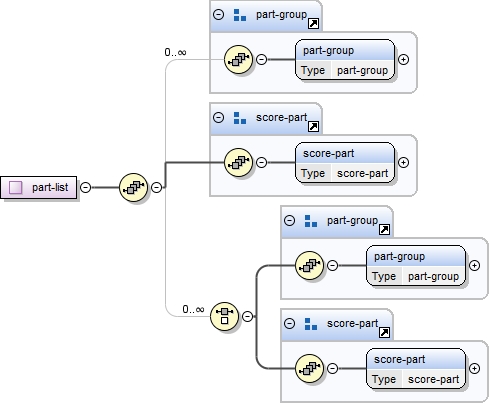Expand score-part element under the choice compositor
The height and width of the screenshot is (404, 490).
[x=475, y=369]
